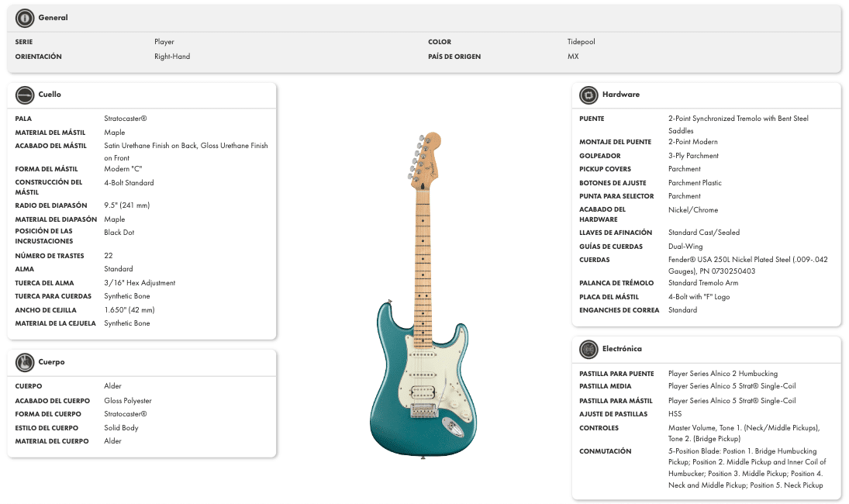The height and width of the screenshot is (504, 849).
Task: Click the 3-Ply Parchment pickguard value
Action: pyautogui.click(x=693, y=156)
